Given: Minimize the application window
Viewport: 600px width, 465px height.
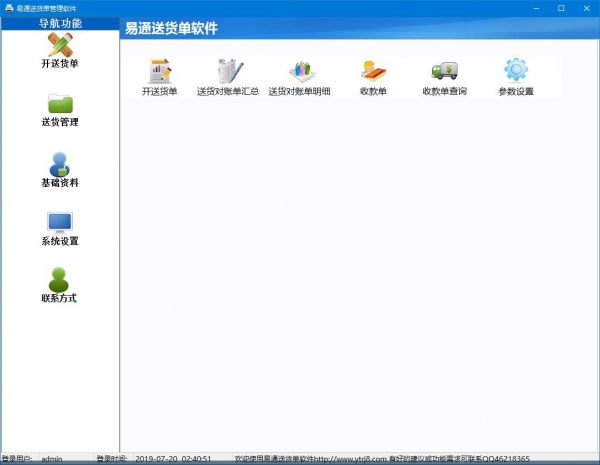Looking at the screenshot, I should (x=536, y=8).
